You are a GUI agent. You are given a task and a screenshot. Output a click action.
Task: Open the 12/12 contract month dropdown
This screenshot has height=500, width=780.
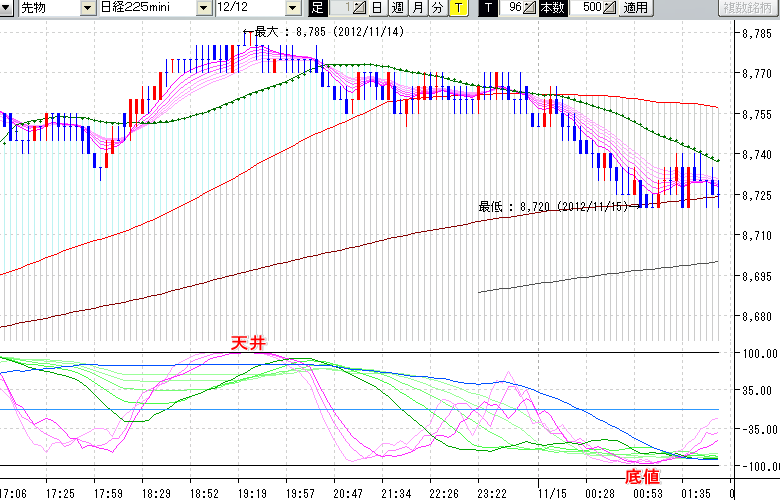pyautogui.click(x=291, y=9)
